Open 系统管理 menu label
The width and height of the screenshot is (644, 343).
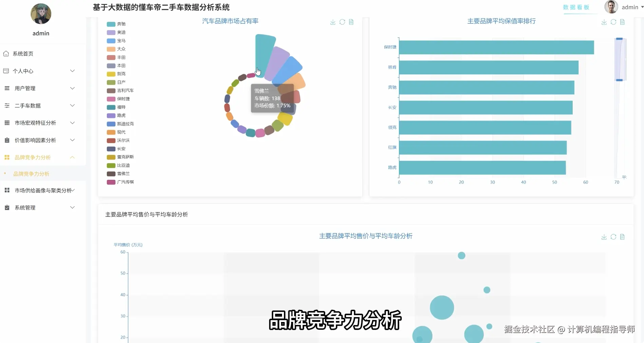[25, 208]
